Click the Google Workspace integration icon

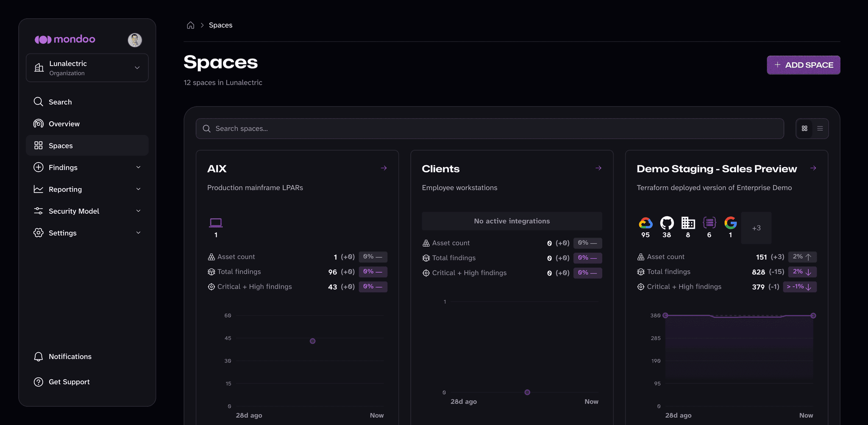point(730,223)
